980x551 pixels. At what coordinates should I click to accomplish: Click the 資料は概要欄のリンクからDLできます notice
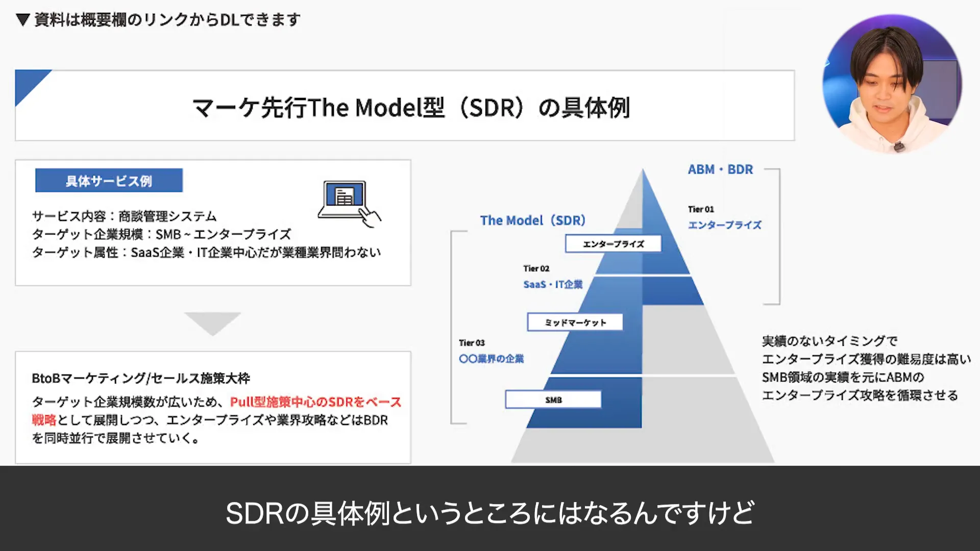pos(167,20)
